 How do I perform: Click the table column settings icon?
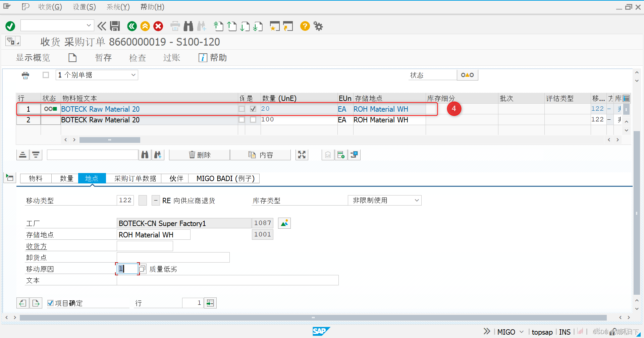pos(626,98)
